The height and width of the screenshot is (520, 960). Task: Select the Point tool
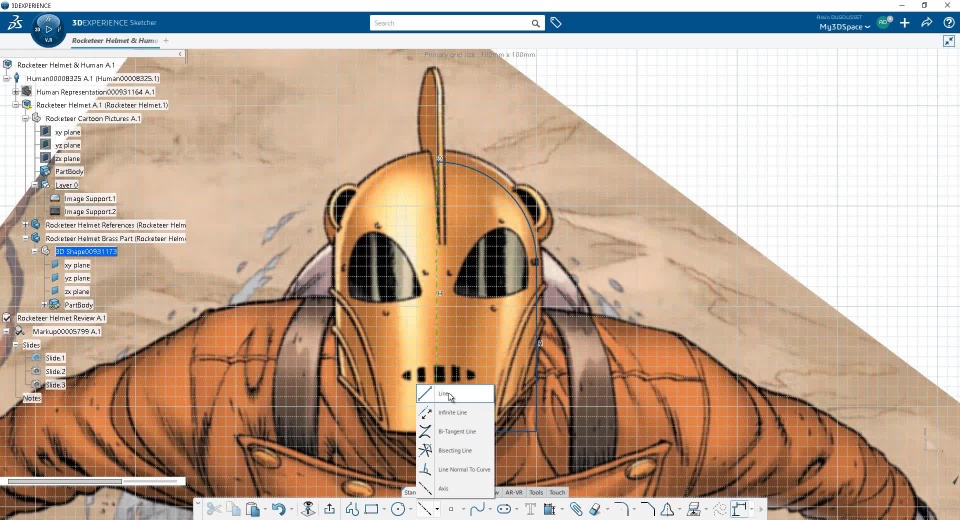pyautogui.click(x=451, y=509)
